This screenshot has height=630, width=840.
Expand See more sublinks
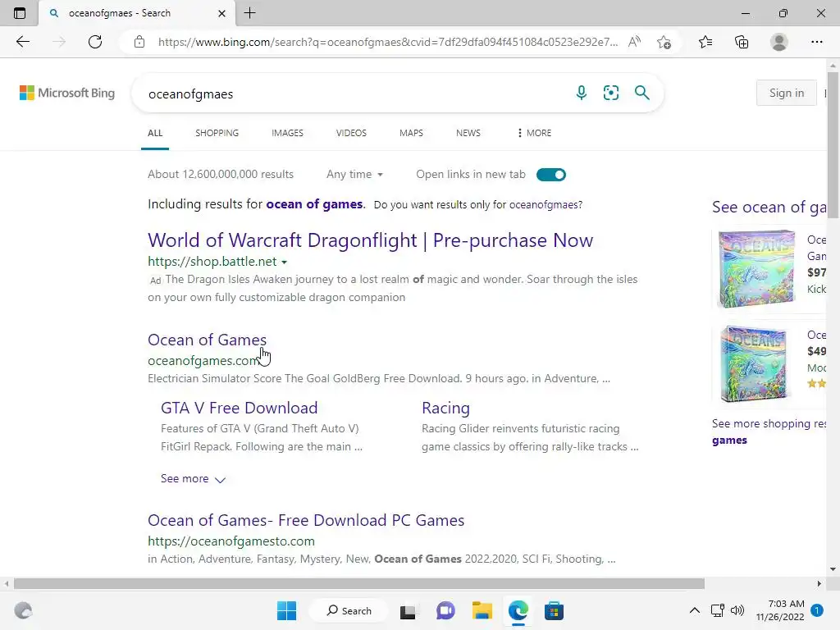click(193, 478)
